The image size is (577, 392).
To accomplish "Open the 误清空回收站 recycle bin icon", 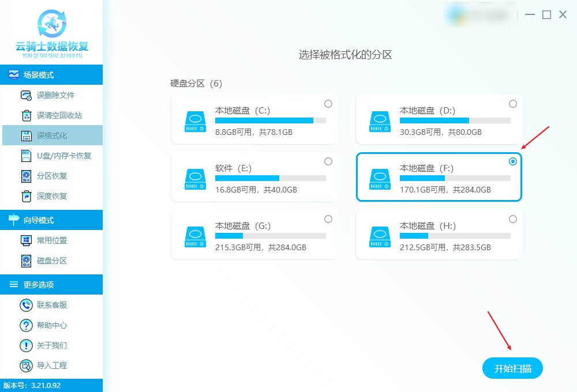I will click(27, 115).
